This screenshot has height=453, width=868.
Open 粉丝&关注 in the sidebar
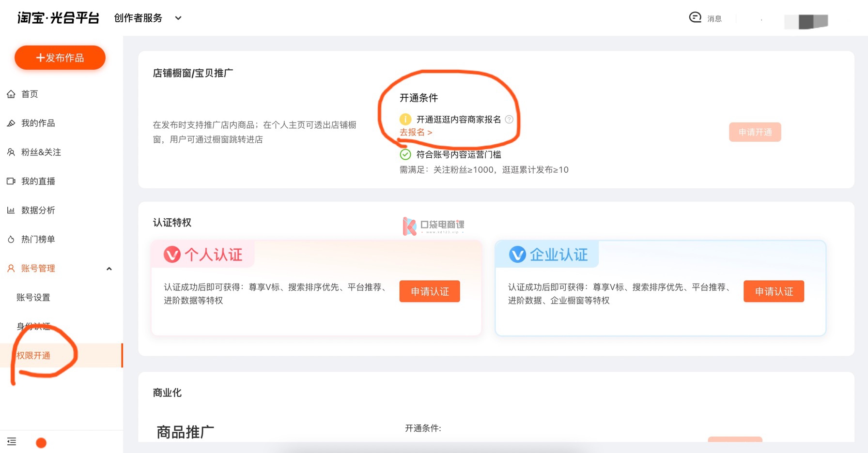coord(41,152)
